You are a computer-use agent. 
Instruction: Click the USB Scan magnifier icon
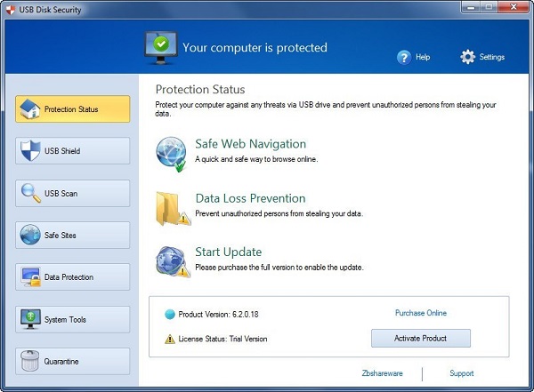click(x=30, y=193)
